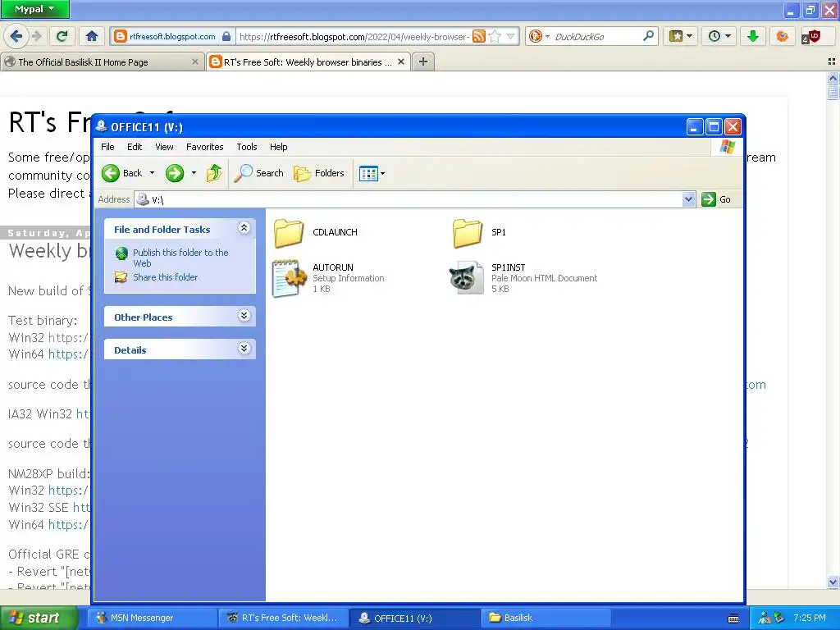Select the SP1INST Pale Moon HTML document
This screenshot has width=840, height=630.
pos(523,278)
